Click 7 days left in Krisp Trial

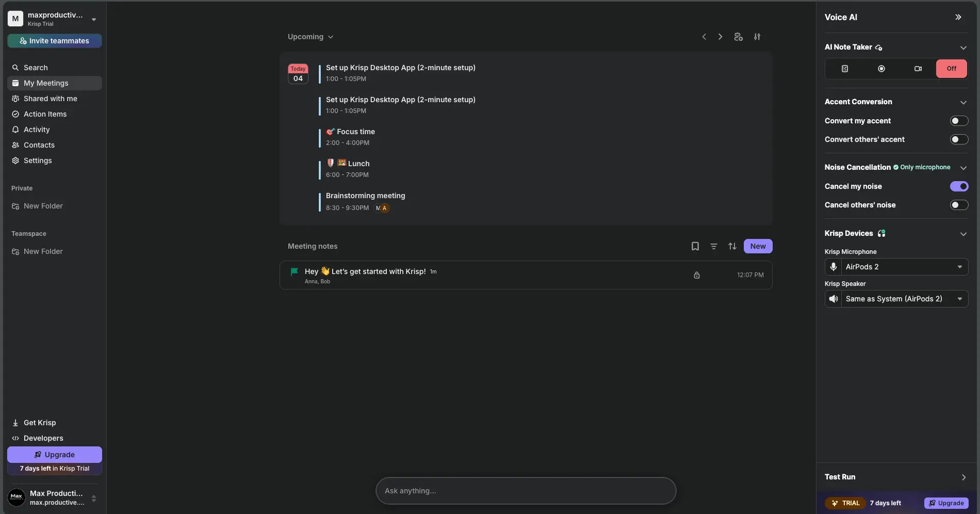pyautogui.click(x=55, y=469)
